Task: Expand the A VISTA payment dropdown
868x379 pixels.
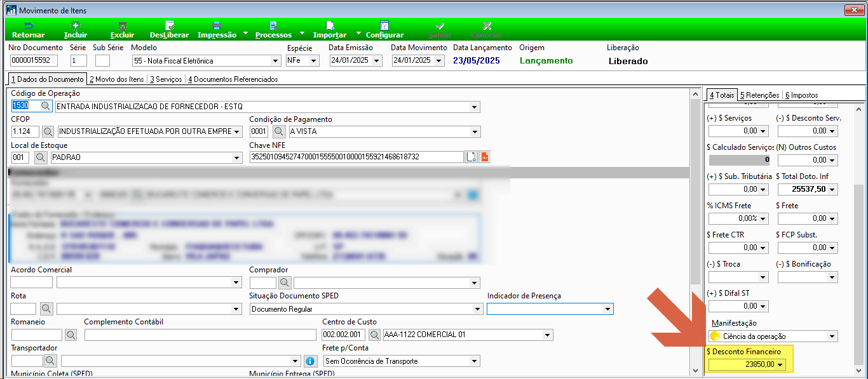Action: point(474,131)
